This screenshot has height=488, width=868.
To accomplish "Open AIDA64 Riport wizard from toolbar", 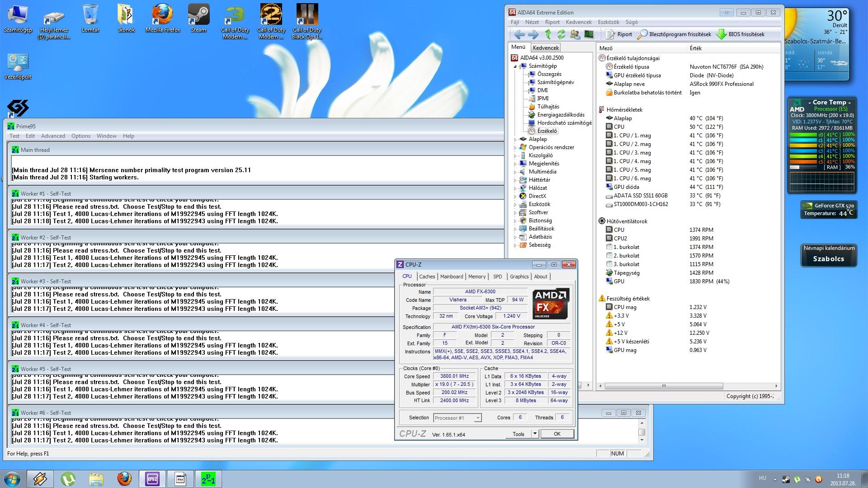I will (x=619, y=34).
